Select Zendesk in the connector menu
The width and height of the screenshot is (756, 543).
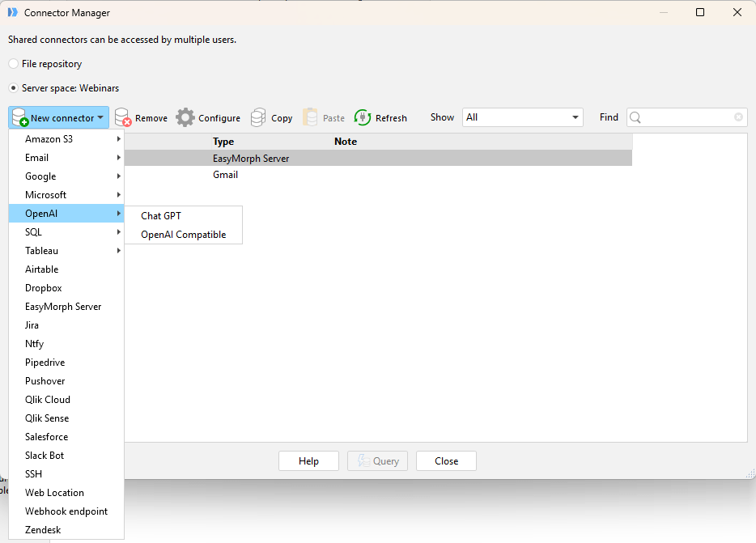[x=66, y=530]
